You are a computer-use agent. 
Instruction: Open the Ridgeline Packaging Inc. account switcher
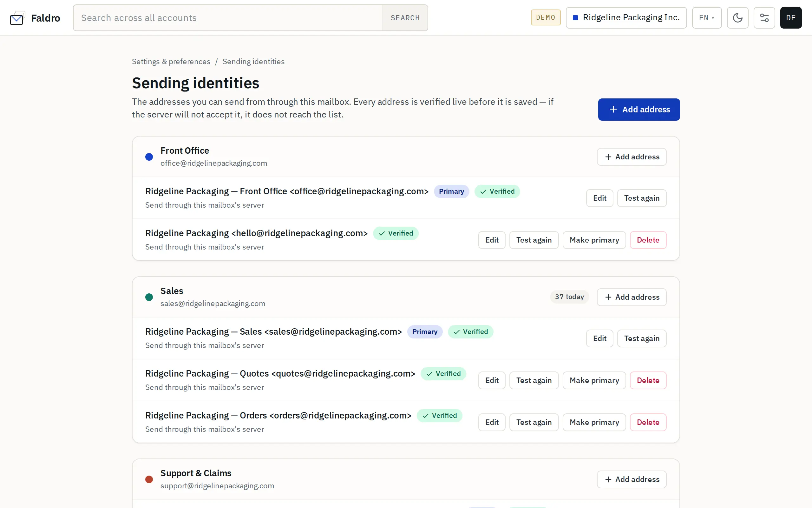[x=626, y=18]
